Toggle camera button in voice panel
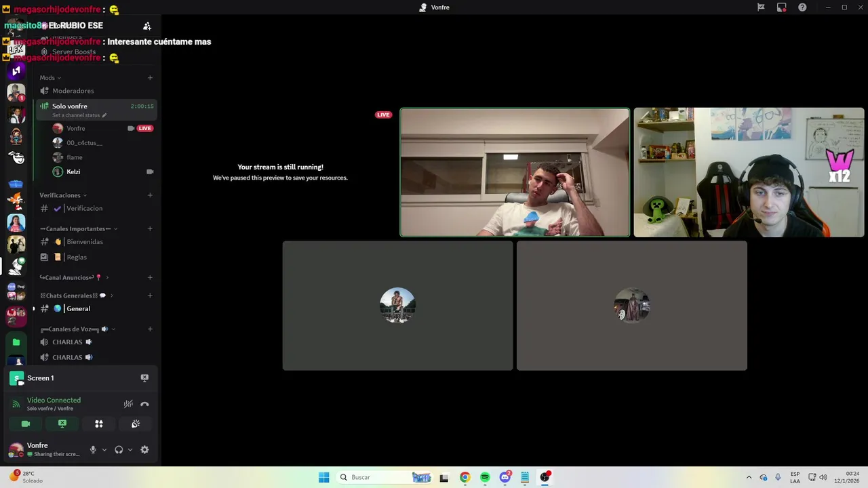The image size is (868, 488). click(x=26, y=424)
